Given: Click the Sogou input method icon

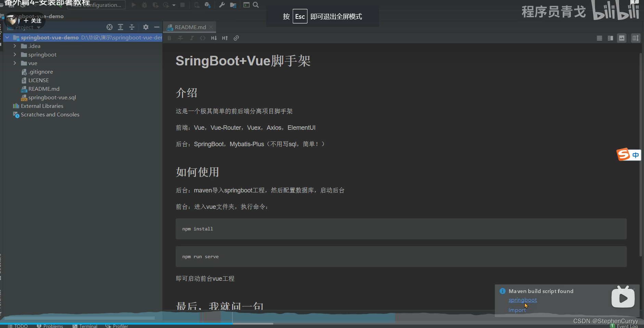Looking at the screenshot, I should click(x=623, y=154).
